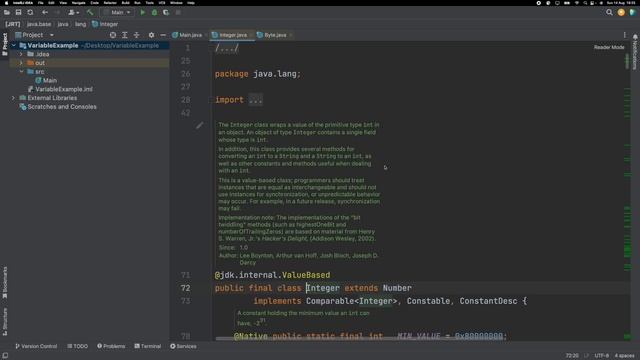Click Select Opened File target icon
640x360 pixels.
113,35
